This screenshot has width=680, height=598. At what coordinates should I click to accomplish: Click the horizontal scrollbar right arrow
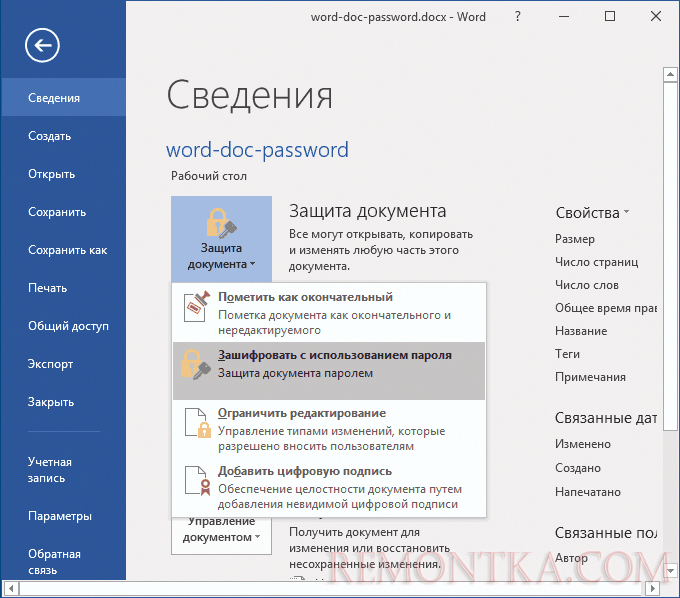(652, 588)
